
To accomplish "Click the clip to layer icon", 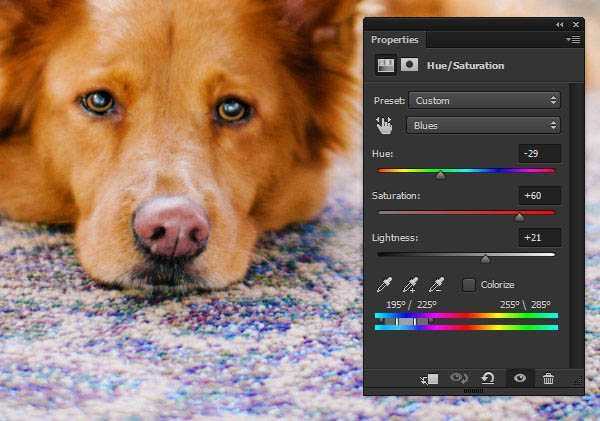I will pyautogui.click(x=430, y=378).
